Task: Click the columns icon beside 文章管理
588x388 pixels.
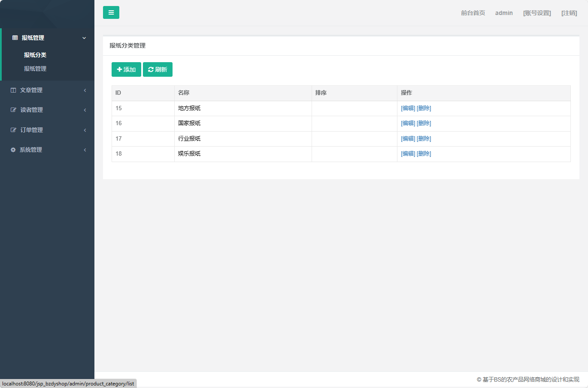Action: [x=13, y=90]
